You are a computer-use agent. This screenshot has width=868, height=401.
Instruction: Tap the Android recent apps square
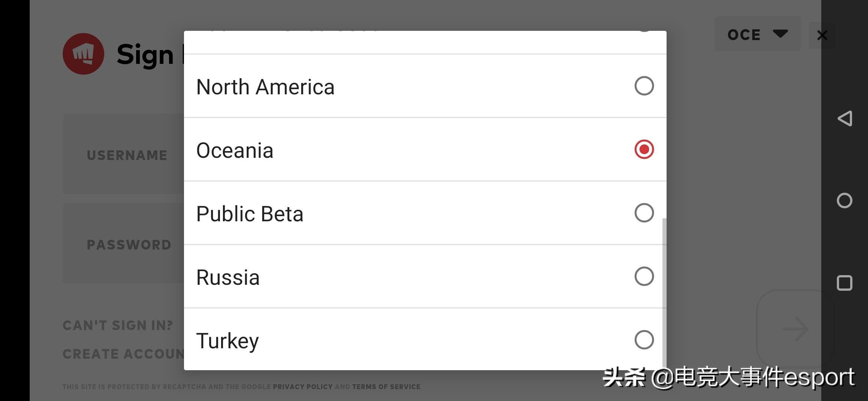845,283
